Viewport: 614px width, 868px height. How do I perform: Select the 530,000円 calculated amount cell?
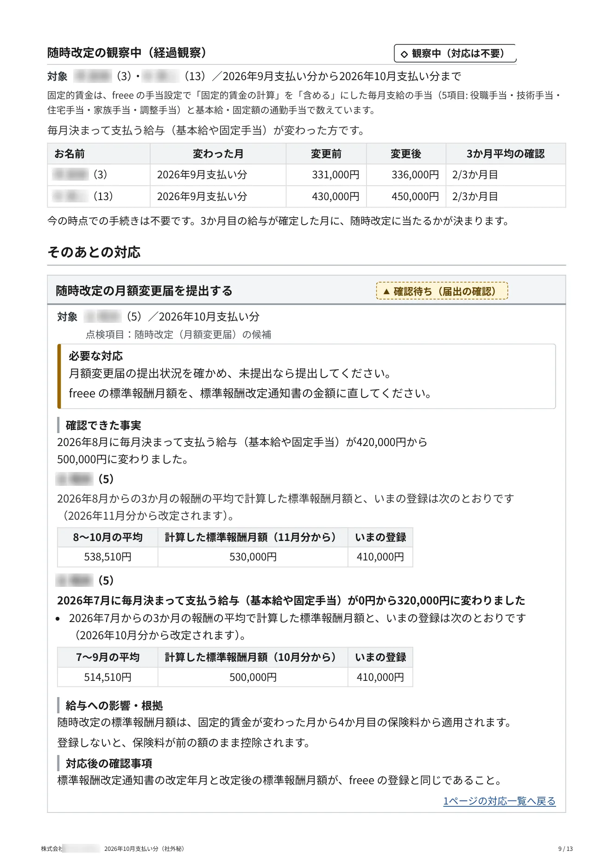pos(253,557)
